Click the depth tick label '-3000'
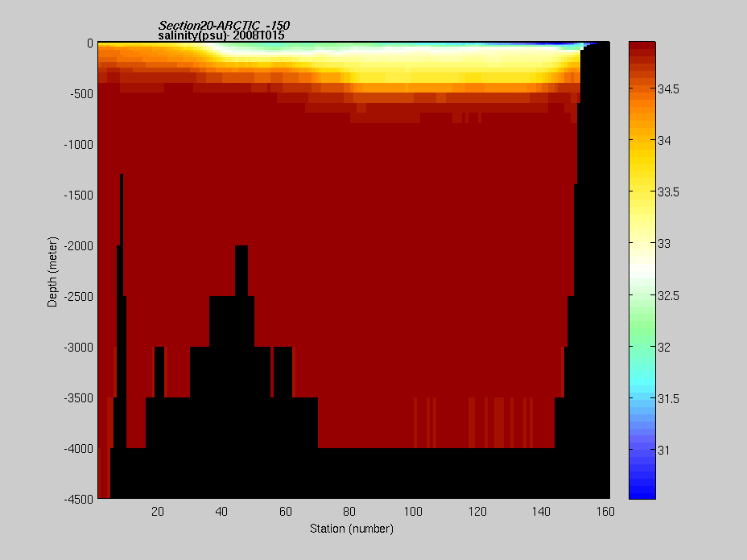The image size is (747, 560). tap(79, 348)
